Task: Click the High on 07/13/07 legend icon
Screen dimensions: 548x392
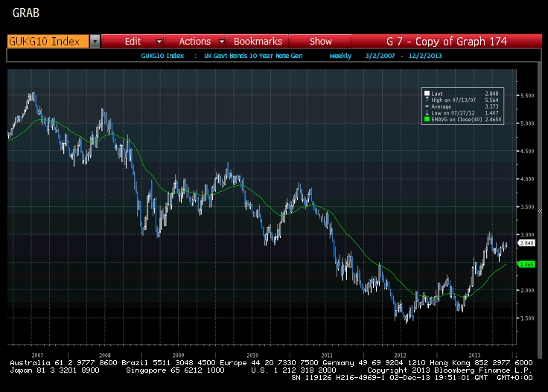Action: pyautogui.click(x=427, y=100)
